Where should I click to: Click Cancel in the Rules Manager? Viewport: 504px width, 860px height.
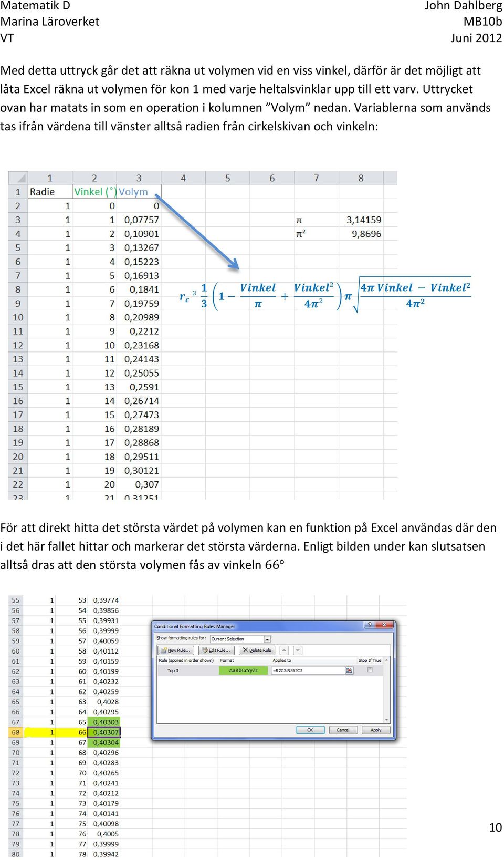point(343,730)
